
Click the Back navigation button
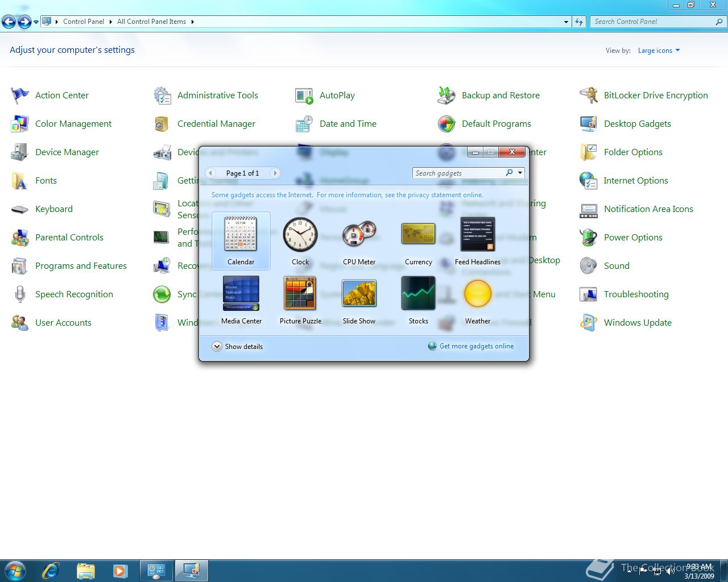point(9,22)
